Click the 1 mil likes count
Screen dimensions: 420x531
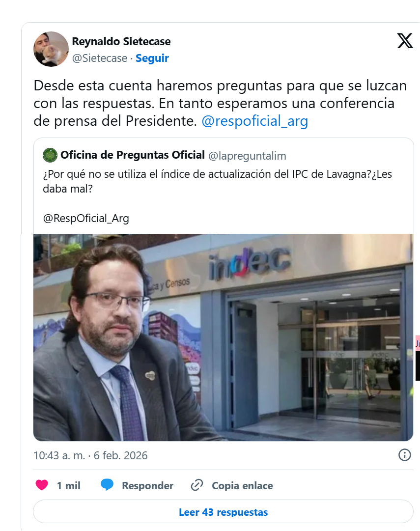(68, 486)
